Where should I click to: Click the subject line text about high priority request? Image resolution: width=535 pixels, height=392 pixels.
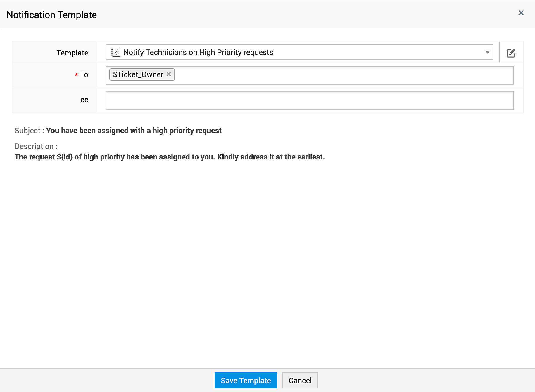tap(134, 131)
